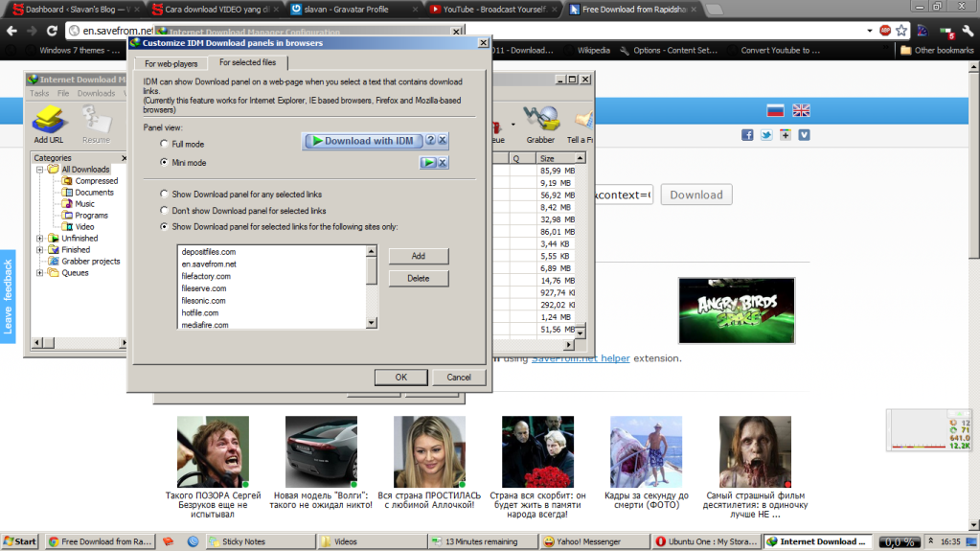Viewport: 980px width, 551px height.
Task: Open the AdBlock extension icon
Action: click(885, 31)
